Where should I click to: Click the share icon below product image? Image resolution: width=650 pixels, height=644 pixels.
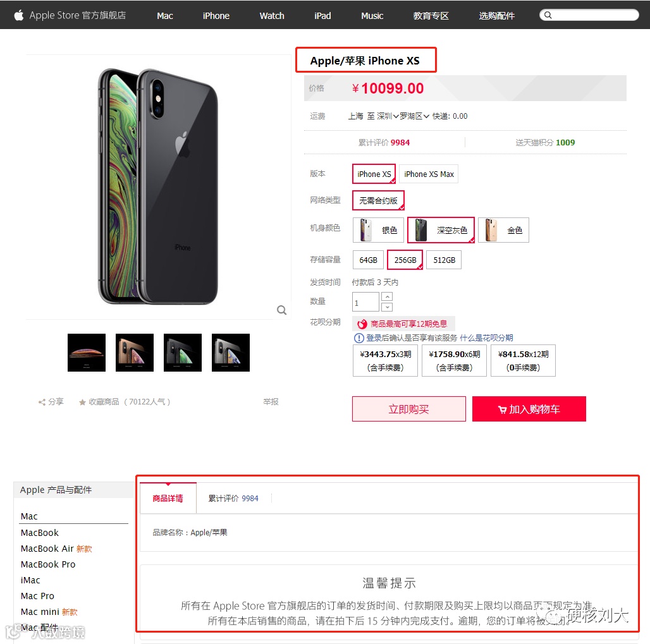click(42, 401)
